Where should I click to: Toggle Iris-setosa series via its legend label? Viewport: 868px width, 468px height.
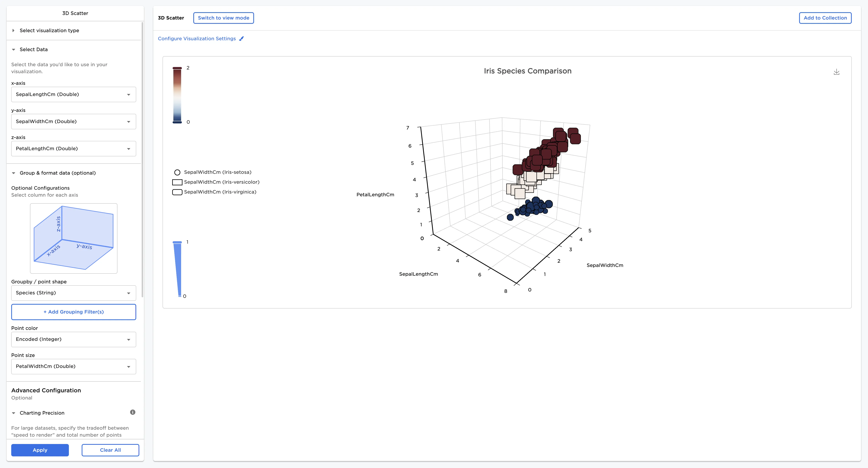(x=218, y=172)
